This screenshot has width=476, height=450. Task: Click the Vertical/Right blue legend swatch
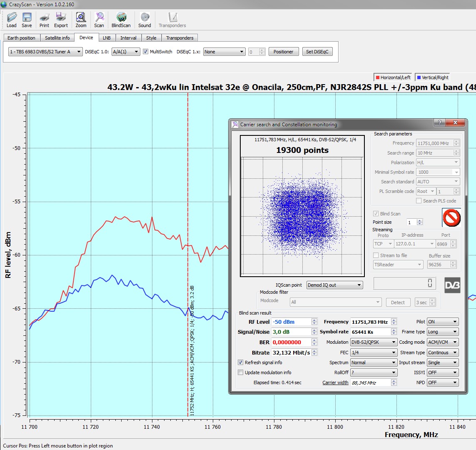[419, 77]
